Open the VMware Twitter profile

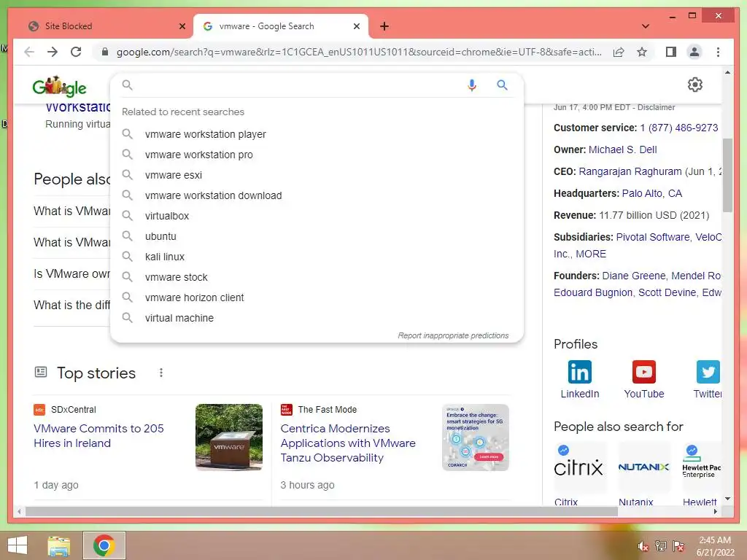tap(708, 379)
